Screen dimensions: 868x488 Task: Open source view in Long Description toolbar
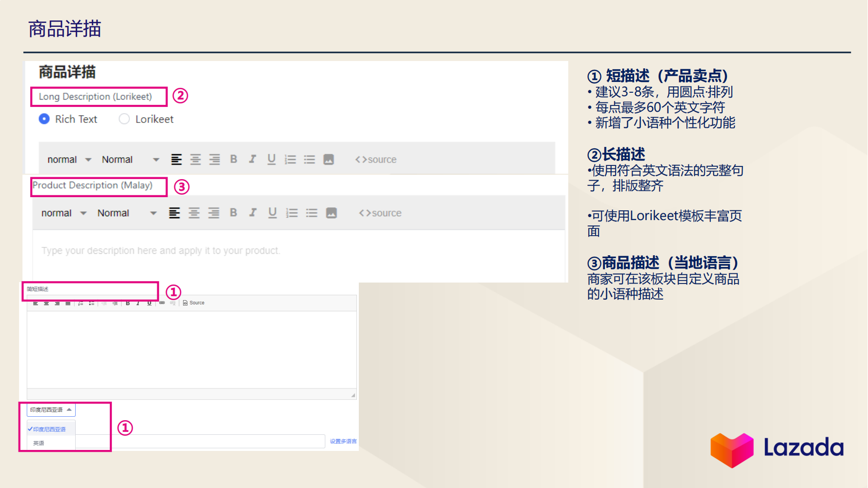(376, 160)
